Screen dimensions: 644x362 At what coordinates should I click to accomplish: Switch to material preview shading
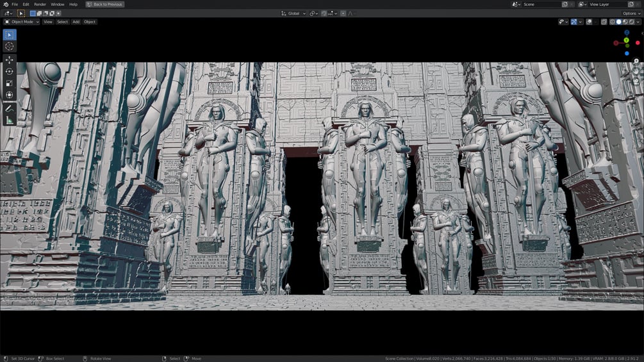point(625,22)
